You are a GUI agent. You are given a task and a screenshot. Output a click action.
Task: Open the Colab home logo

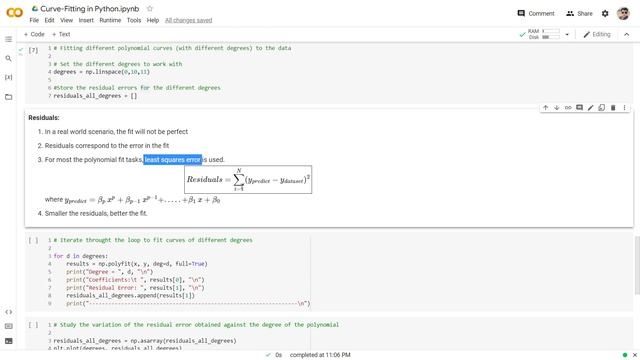14,13
